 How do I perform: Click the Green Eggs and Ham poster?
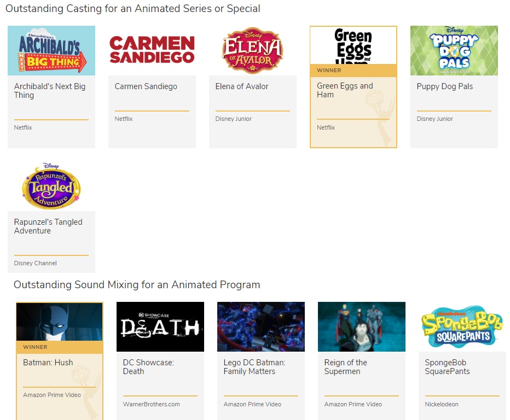[353, 45]
